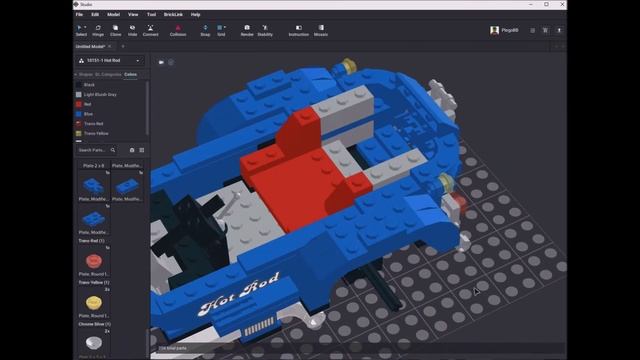Pick the Trans-Yellow round plate part

pyautogui.click(x=93, y=303)
